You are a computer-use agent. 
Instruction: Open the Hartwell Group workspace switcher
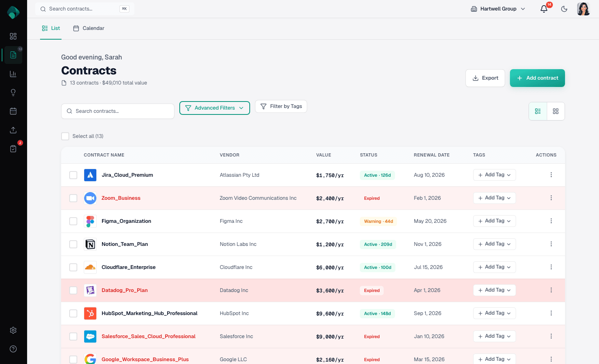tap(497, 8)
